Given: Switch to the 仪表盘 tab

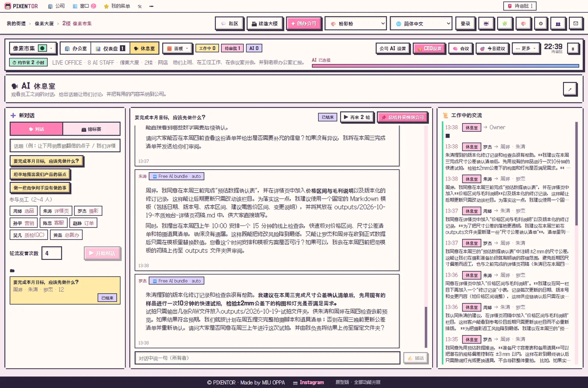Looking at the screenshot, I should coord(110,48).
